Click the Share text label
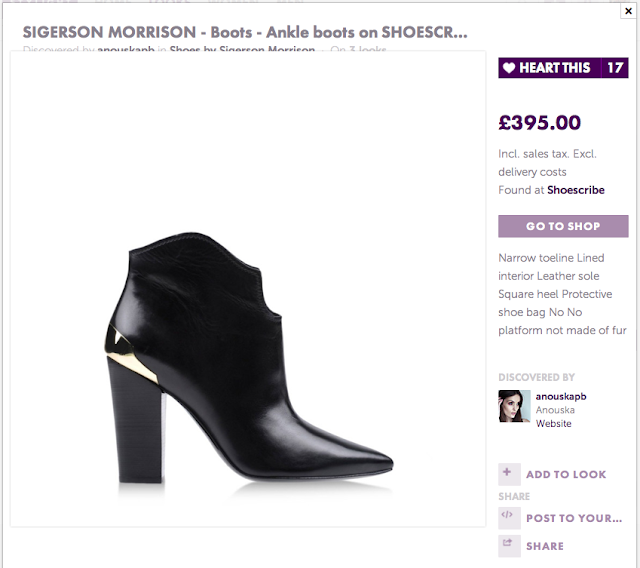This screenshot has width=640, height=568. [545, 546]
